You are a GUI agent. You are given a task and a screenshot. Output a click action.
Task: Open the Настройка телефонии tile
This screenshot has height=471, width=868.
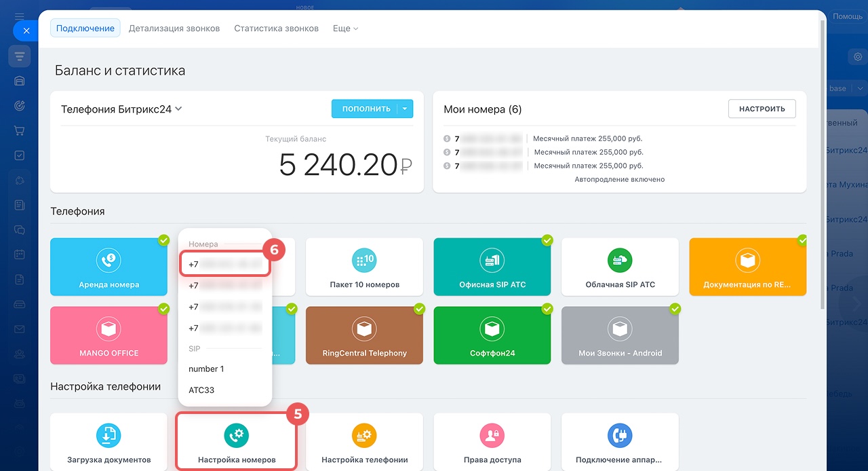[364, 442]
